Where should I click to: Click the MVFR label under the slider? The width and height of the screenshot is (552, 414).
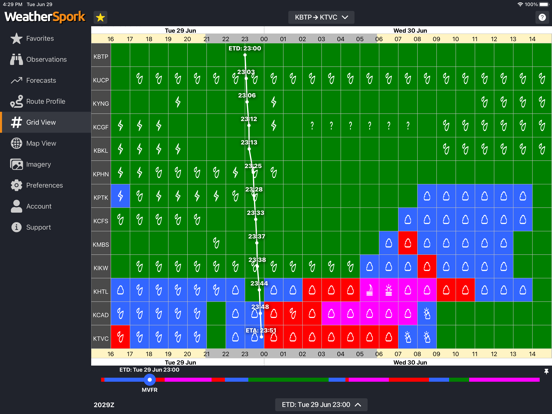click(150, 390)
